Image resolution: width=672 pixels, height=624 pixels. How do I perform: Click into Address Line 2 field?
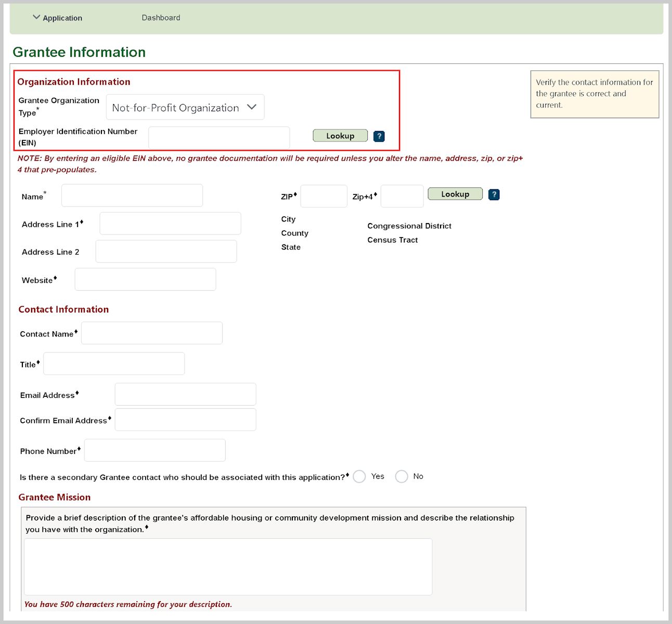[x=166, y=252]
